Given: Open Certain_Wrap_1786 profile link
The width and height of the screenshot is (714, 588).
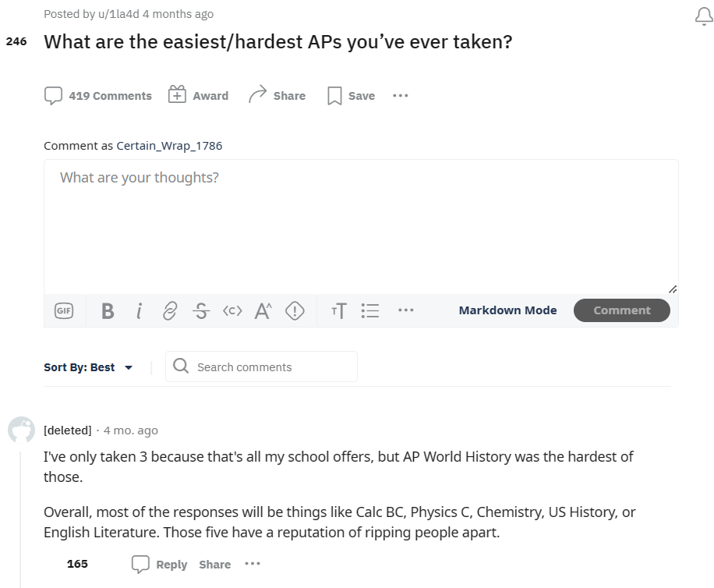Looking at the screenshot, I should 169,146.
